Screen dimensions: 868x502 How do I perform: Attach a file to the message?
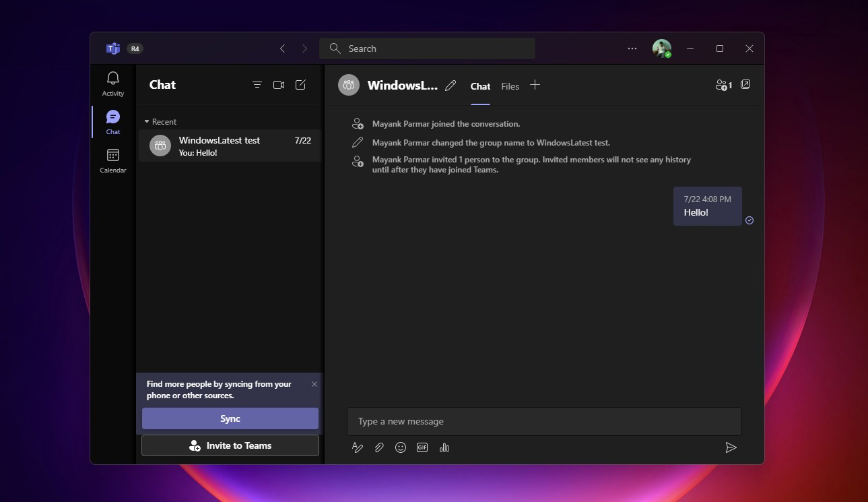379,447
